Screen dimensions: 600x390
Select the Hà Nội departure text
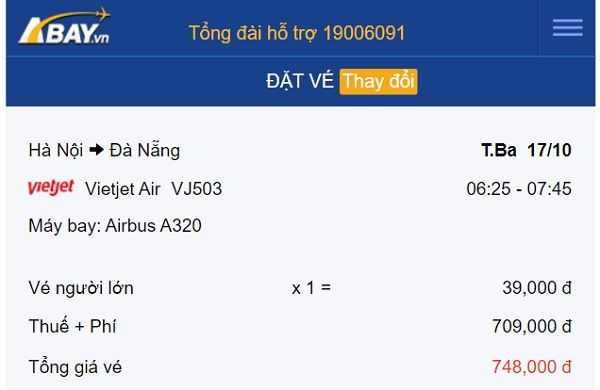(x=56, y=150)
